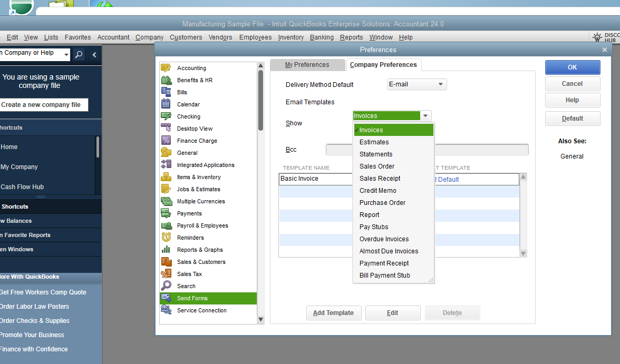
Task: Select Payroll & Employees icon
Action: [x=166, y=225]
